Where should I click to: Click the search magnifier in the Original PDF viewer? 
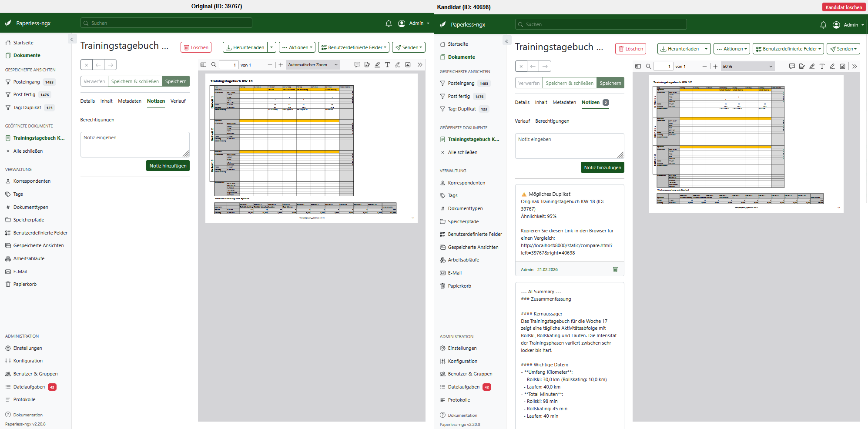pos(214,65)
